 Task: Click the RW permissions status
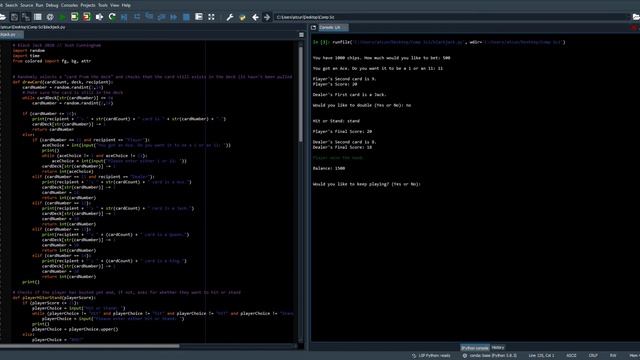613,356
